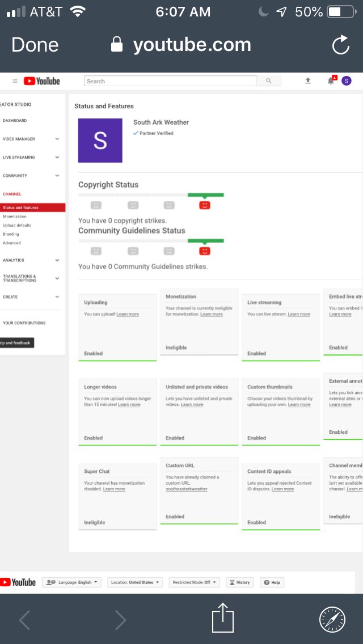The height and width of the screenshot is (644, 363).
Task: Click Learn more in Content ID appeals card
Action: [283, 489]
